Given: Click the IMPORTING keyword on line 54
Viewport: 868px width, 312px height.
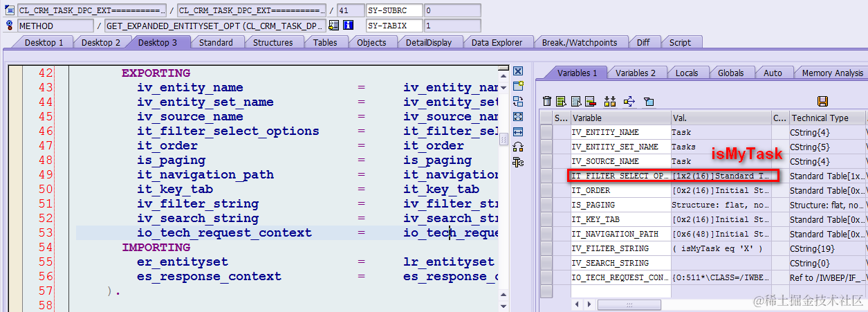Looking at the screenshot, I should (156, 248).
